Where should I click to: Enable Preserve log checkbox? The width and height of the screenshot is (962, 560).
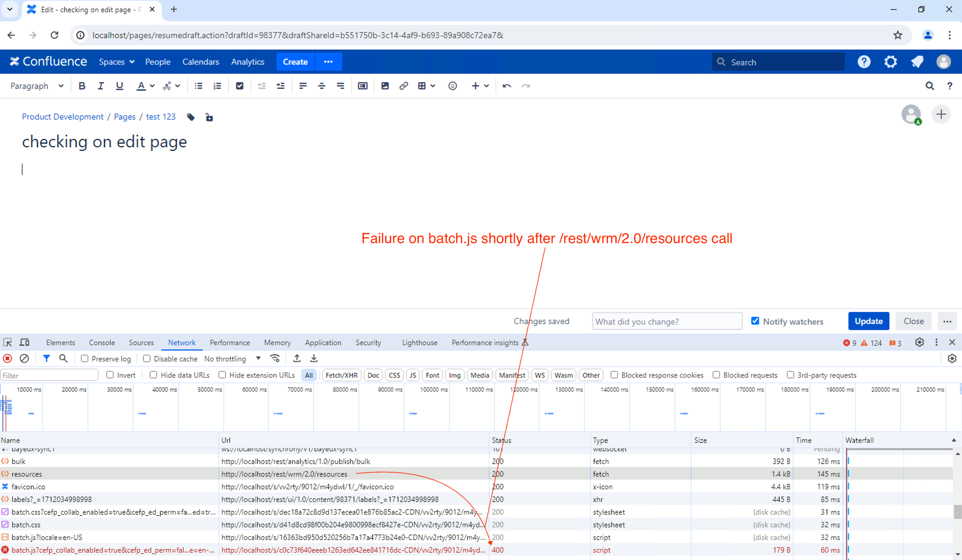(85, 358)
